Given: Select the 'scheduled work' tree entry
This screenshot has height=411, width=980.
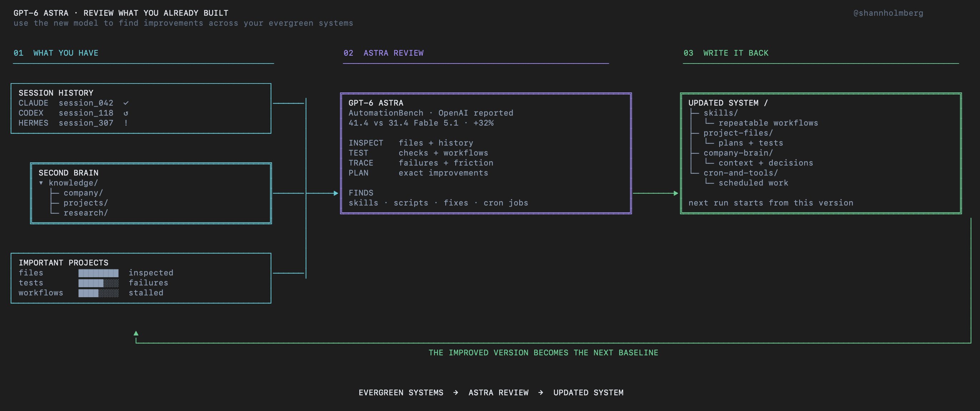Looking at the screenshot, I should pyautogui.click(x=753, y=183).
